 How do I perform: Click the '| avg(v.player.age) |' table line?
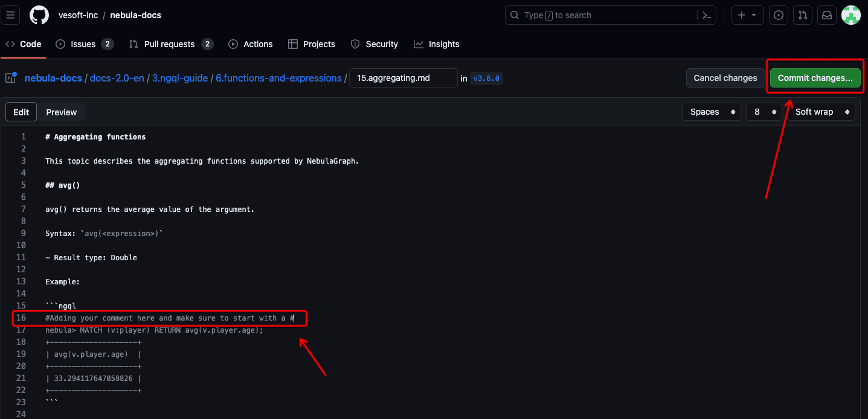(94, 354)
